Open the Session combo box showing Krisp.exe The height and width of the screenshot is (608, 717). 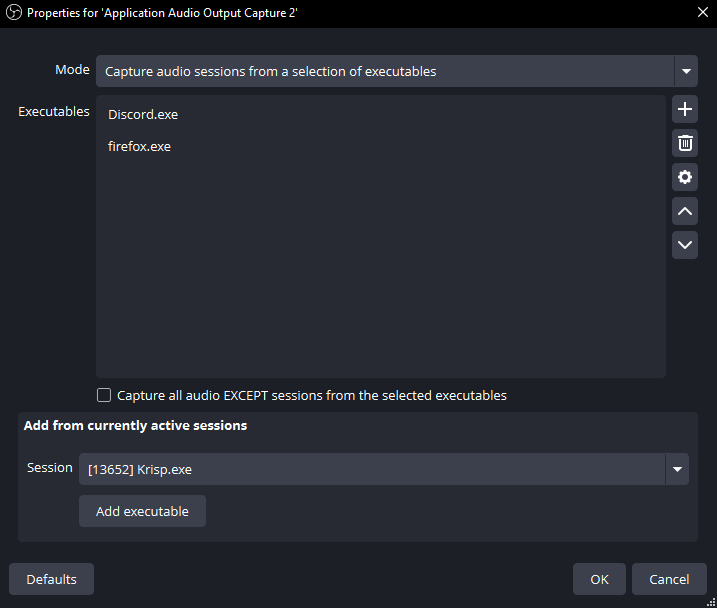384,469
